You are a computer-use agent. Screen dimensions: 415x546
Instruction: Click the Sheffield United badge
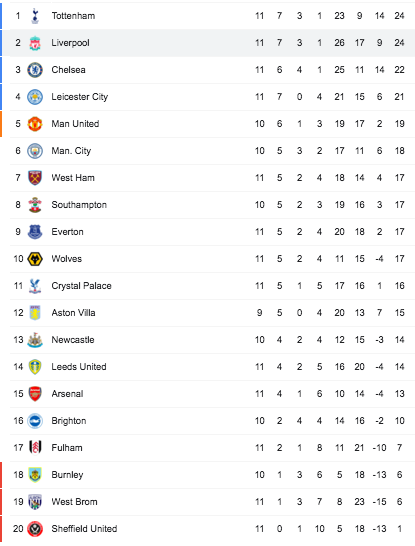point(35,529)
